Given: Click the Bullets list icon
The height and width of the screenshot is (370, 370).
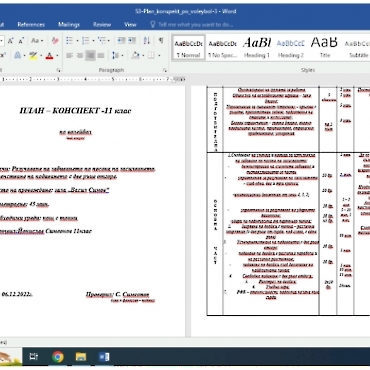Looking at the screenshot, I should point(69,41).
